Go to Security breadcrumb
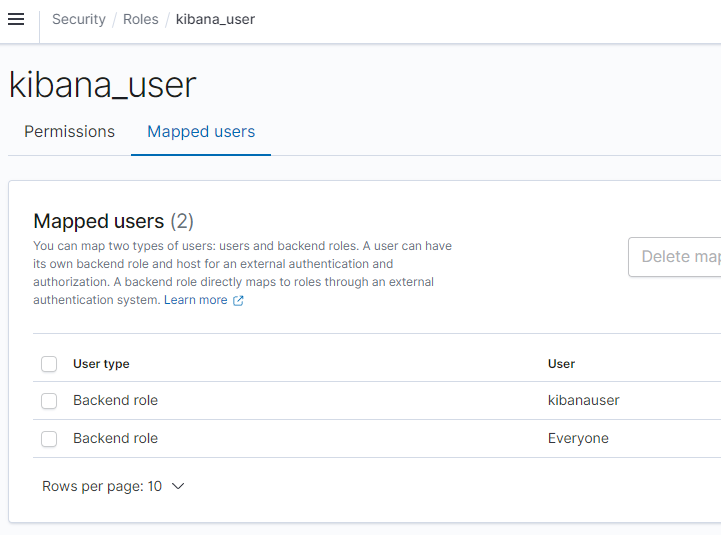Image resolution: width=721 pixels, height=535 pixels. pyautogui.click(x=79, y=19)
